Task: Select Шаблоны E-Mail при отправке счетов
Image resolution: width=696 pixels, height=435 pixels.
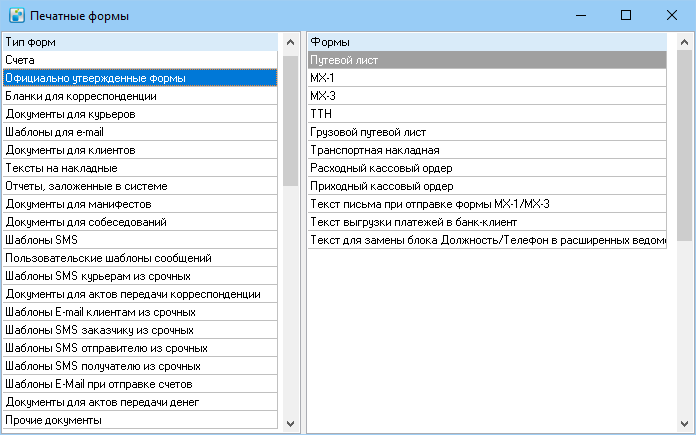Action: tap(140, 384)
